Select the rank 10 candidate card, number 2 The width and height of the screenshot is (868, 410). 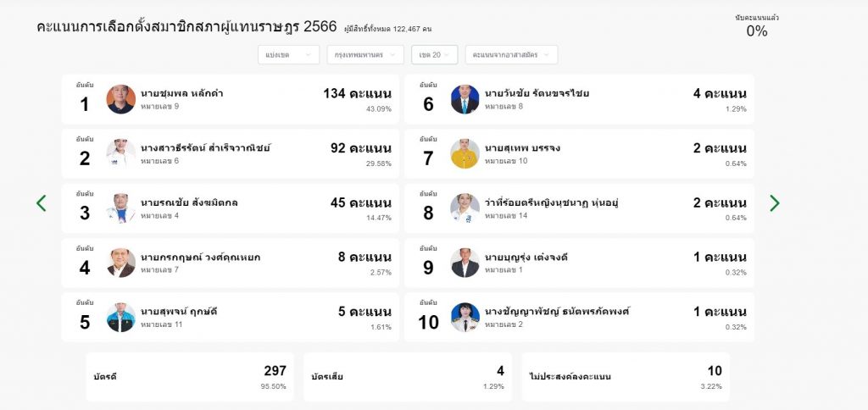click(579, 317)
